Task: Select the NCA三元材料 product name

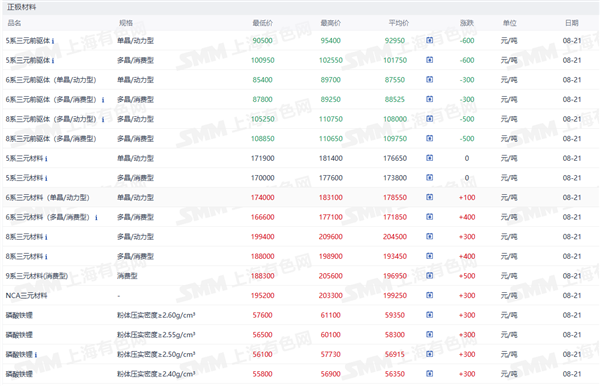Action: (x=26, y=295)
